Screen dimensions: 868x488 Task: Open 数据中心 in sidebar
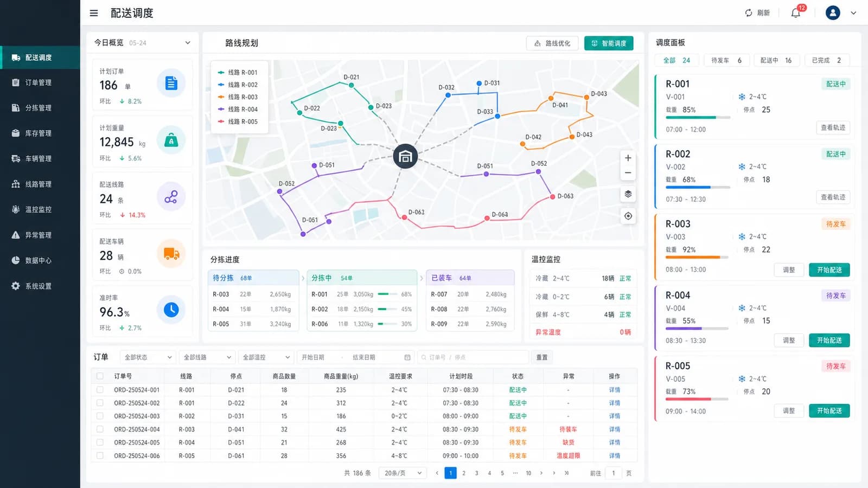(x=40, y=260)
